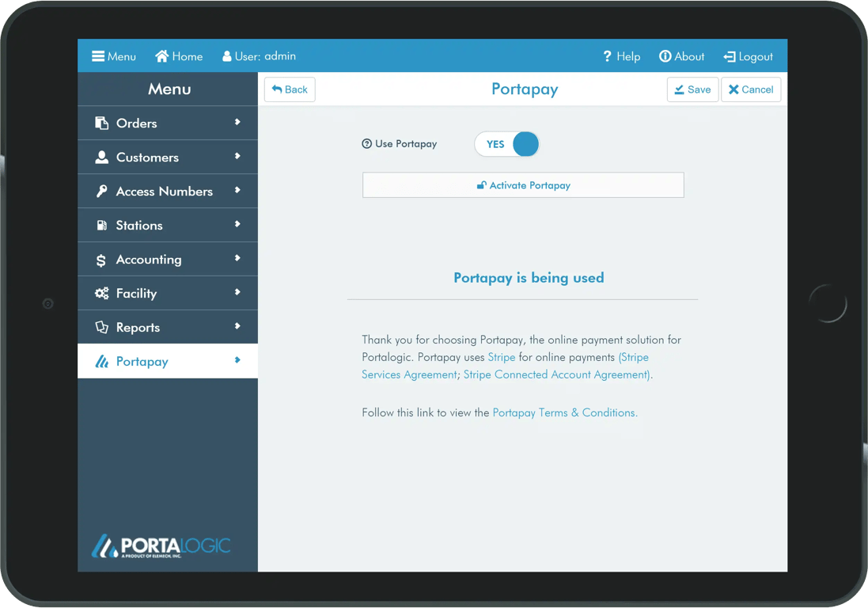Click the Back button
This screenshot has height=608, width=868.
coord(290,89)
